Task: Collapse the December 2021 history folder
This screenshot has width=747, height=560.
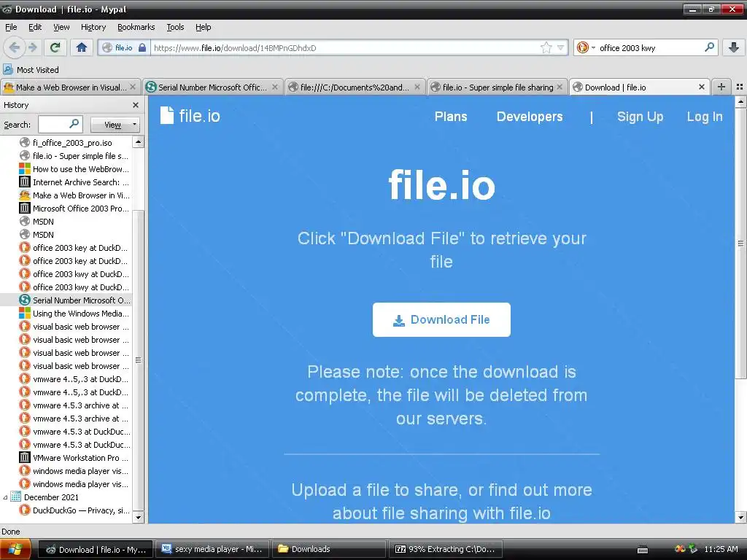Action: click(5, 497)
